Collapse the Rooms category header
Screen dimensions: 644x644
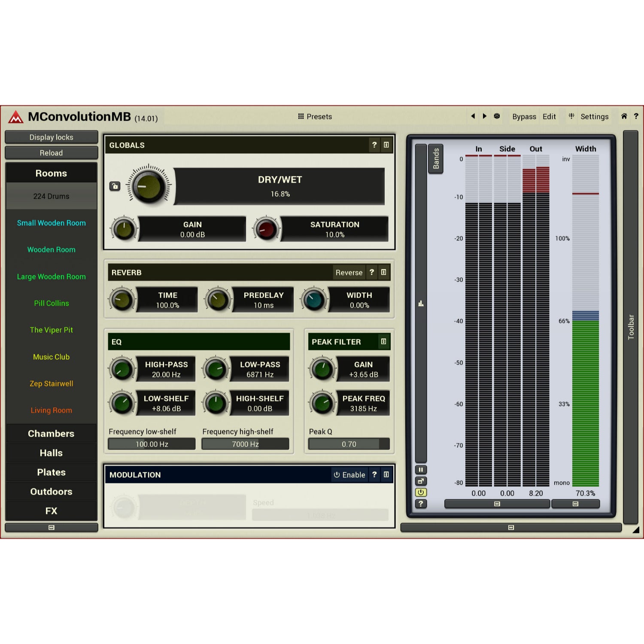[x=51, y=173]
